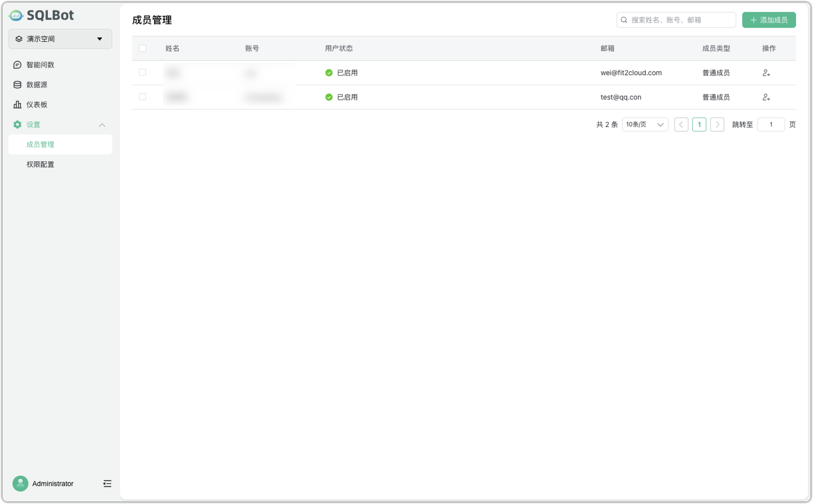Select 成员管理 in the sidebar

[x=40, y=144]
